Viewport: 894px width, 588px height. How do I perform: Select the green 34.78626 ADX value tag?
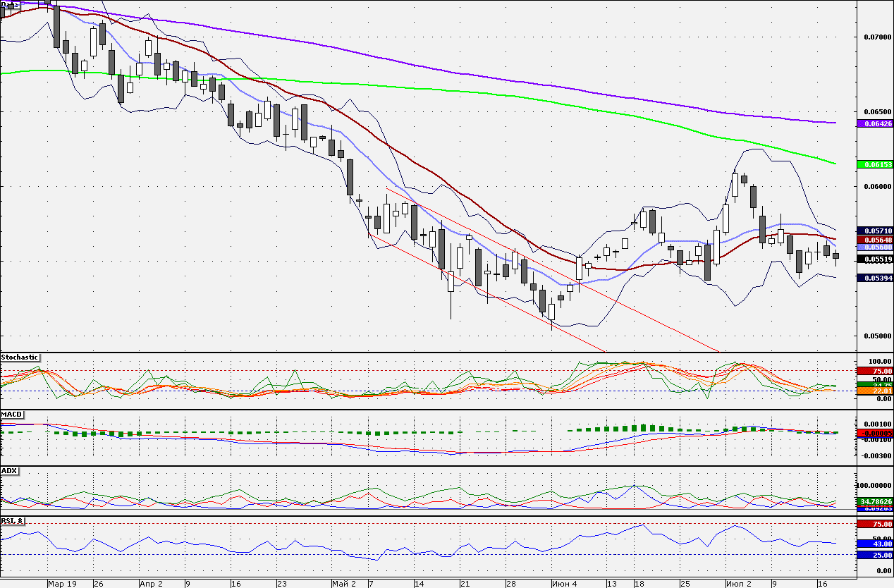[874, 501]
